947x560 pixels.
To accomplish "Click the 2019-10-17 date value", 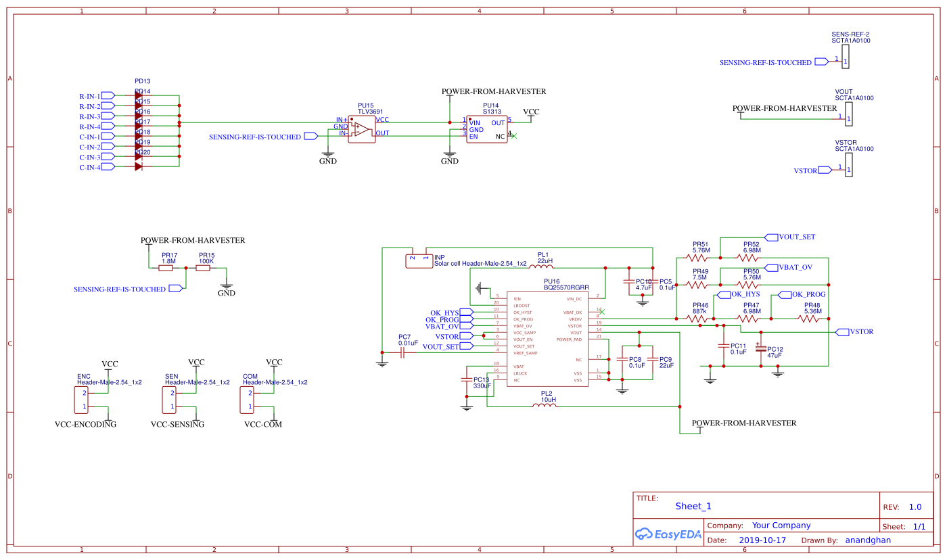I will click(762, 540).
